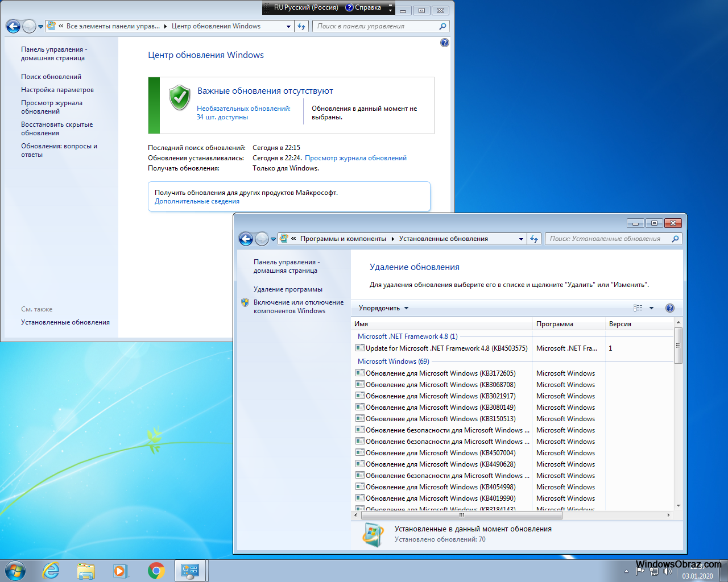The width and height of the screenshot is (728, 582).
Task: Open Windows Explorer folder icon on the taskbar
Action: click(86, 571)
